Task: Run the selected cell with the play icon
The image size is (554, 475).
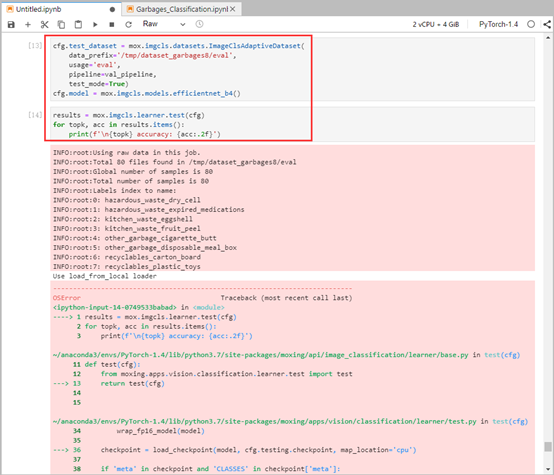Action: click(x=95, y=24)
